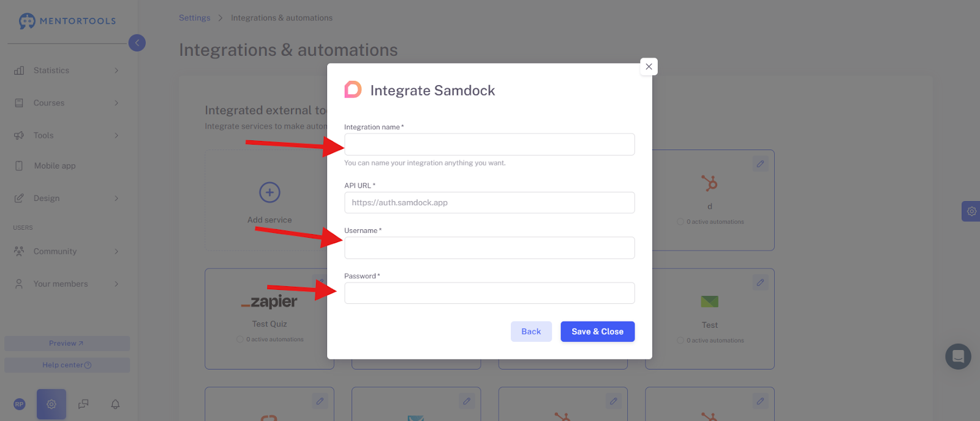Edit the bottom card with blue envelope logo

pos(466,401)
